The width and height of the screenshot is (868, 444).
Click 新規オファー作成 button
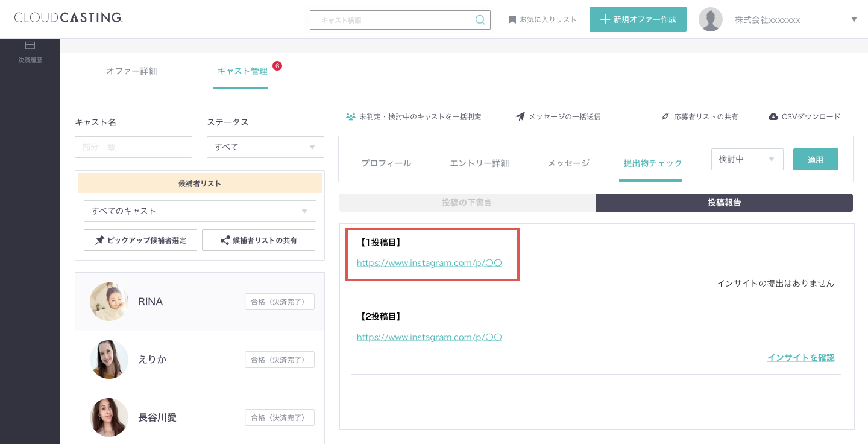(638, 19)
